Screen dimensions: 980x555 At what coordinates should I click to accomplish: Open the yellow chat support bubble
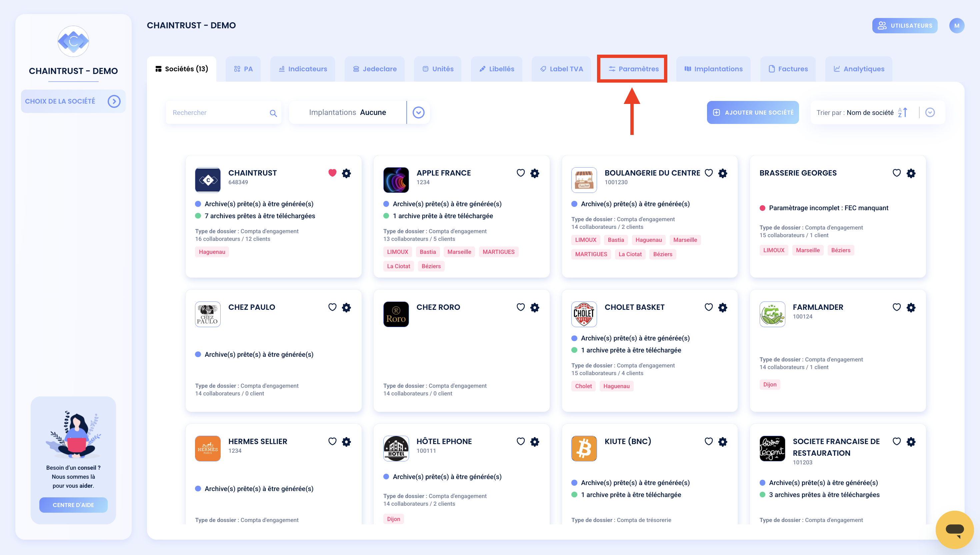(954, 529)
